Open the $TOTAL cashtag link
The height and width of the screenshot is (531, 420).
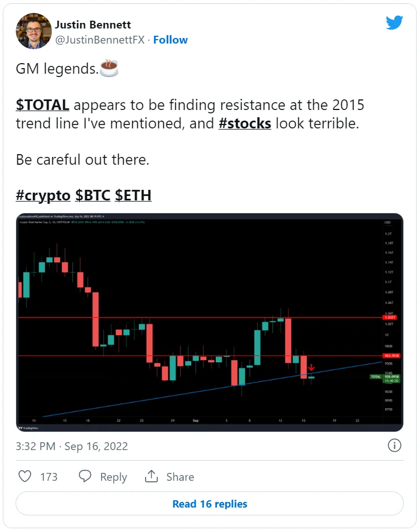(42, 105)
